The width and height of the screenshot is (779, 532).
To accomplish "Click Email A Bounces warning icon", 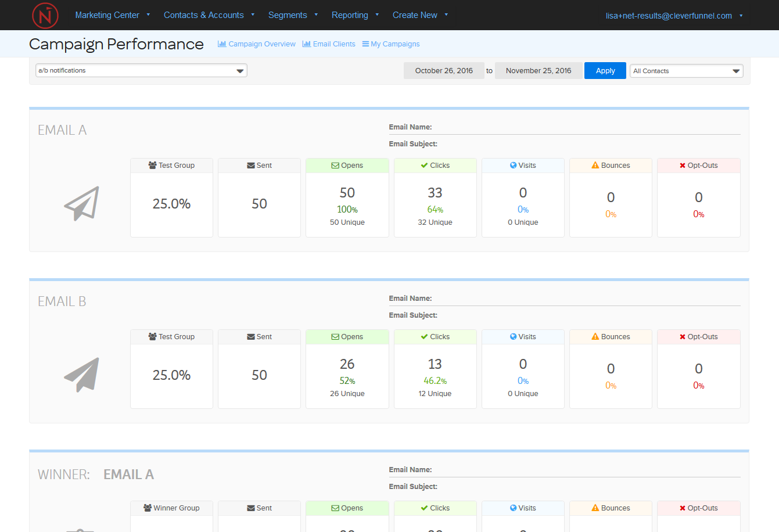I will [x=595, y=166].
